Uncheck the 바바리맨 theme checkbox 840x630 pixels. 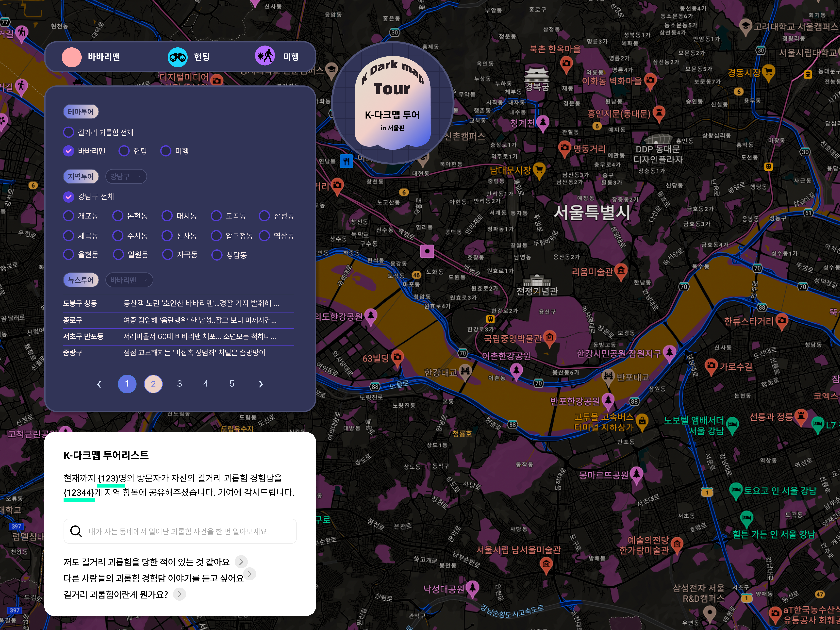pyautogui.click(x=68, y=151)
